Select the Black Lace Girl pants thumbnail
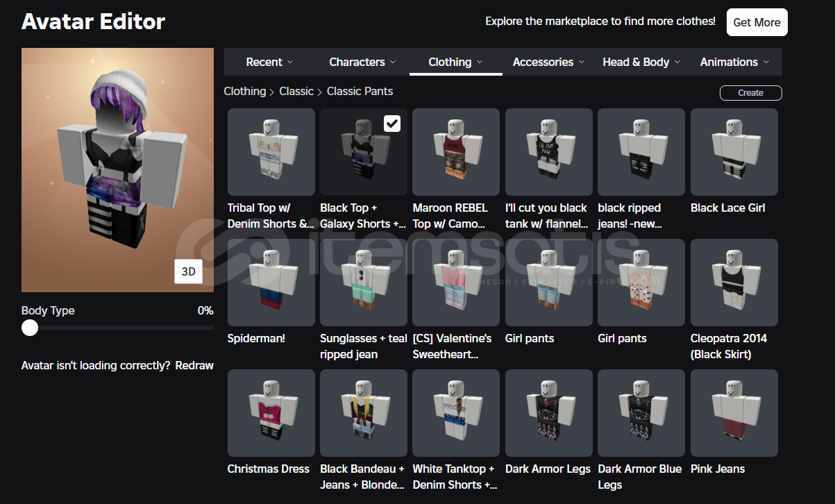This screenshot has width=835, height=504. [x=734, y=152]
